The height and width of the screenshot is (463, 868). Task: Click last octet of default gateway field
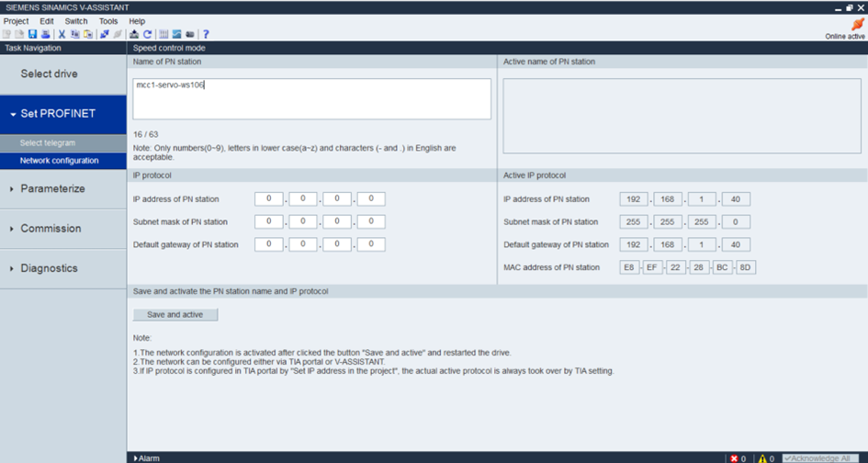tap(371, 244)
